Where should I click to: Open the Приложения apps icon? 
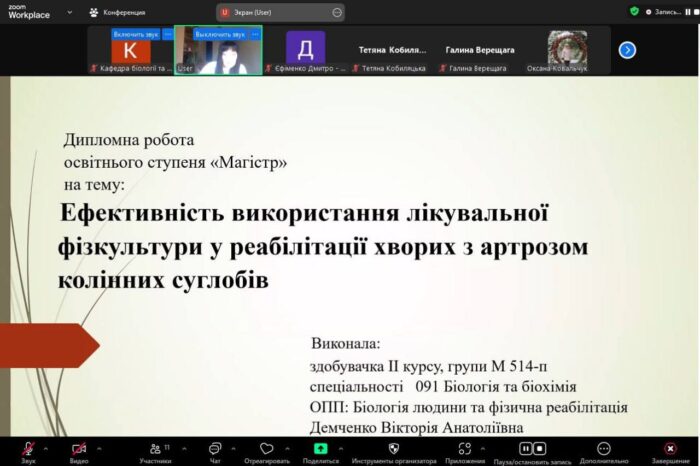(x=464, y=449)
